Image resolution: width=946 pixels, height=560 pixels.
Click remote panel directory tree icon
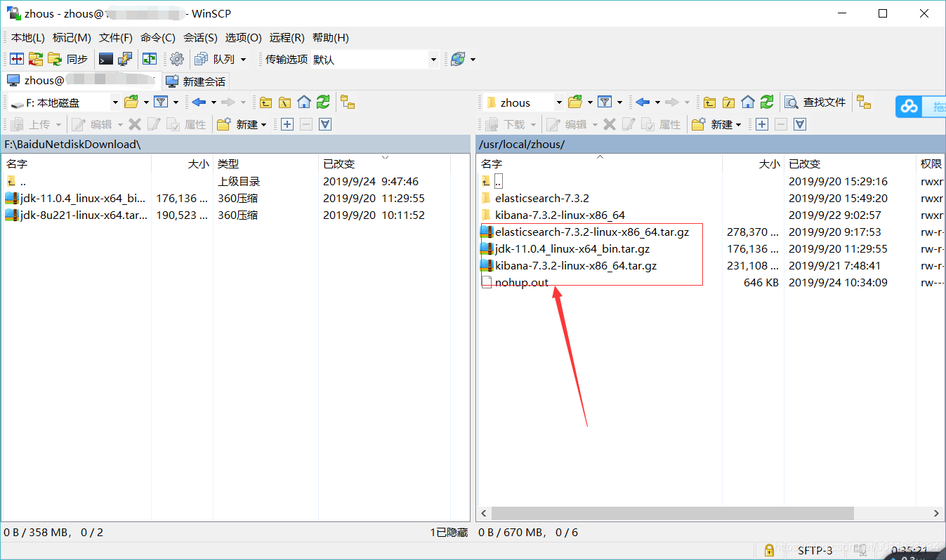point(864,102)
